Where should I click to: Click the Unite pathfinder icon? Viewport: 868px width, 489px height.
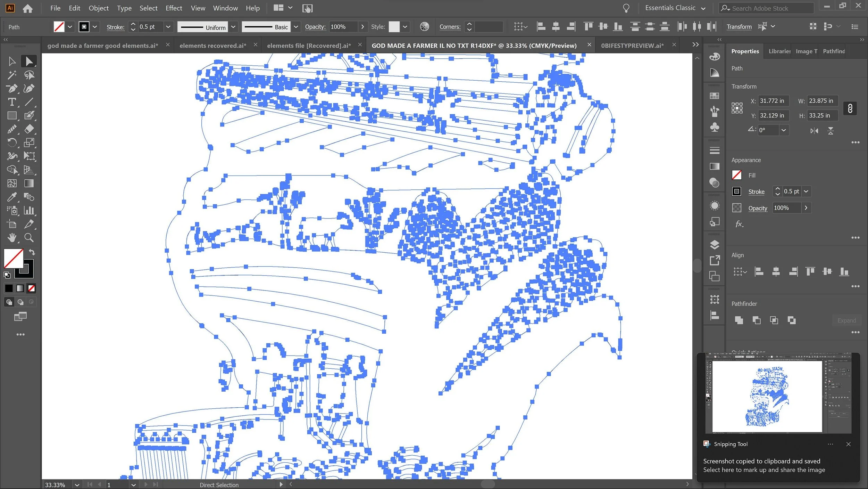pos(739,320)
